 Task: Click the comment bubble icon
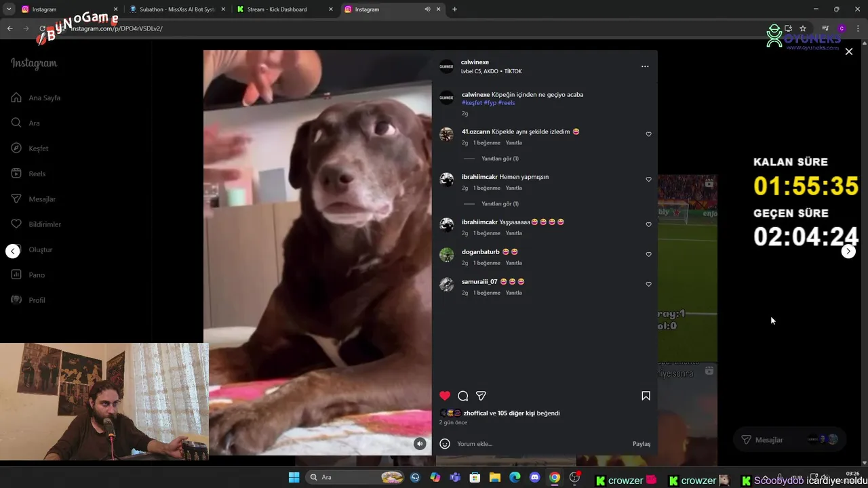tap(463, 396)
